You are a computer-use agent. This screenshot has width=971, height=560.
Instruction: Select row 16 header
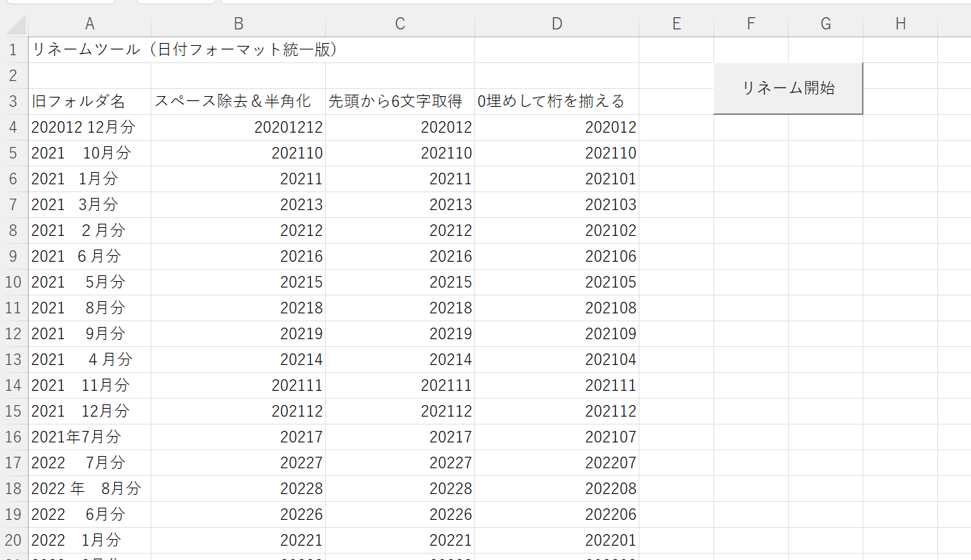14,437
